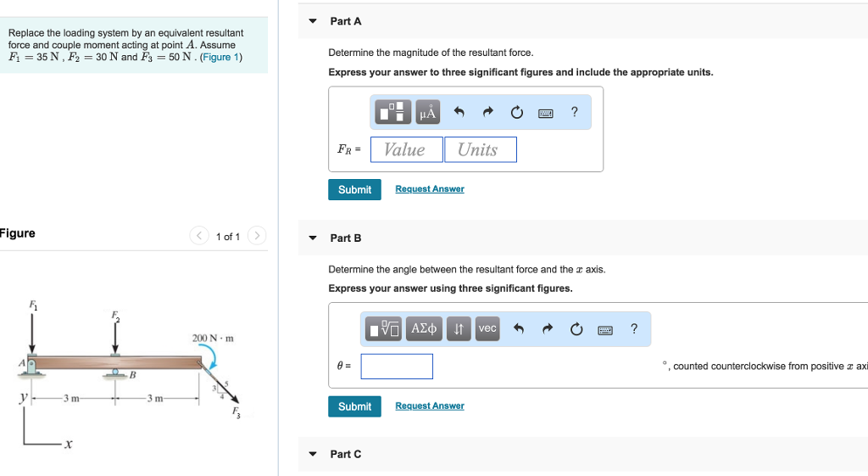Click the Units input field for FR

coord(480,149)
